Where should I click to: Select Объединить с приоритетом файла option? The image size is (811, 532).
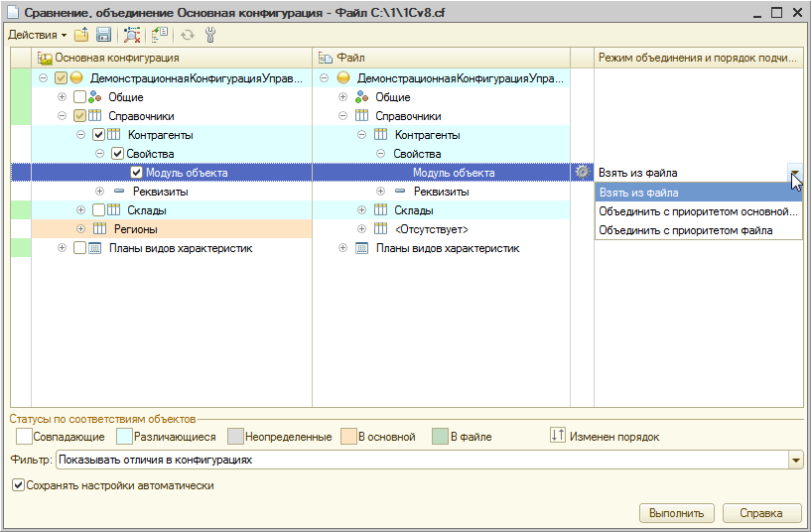(x=698, y=230)
